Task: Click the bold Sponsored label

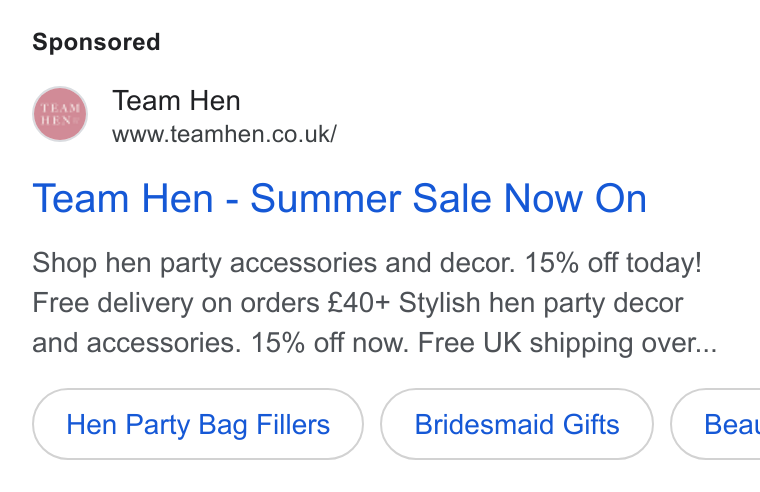Action: coord(96,42)
